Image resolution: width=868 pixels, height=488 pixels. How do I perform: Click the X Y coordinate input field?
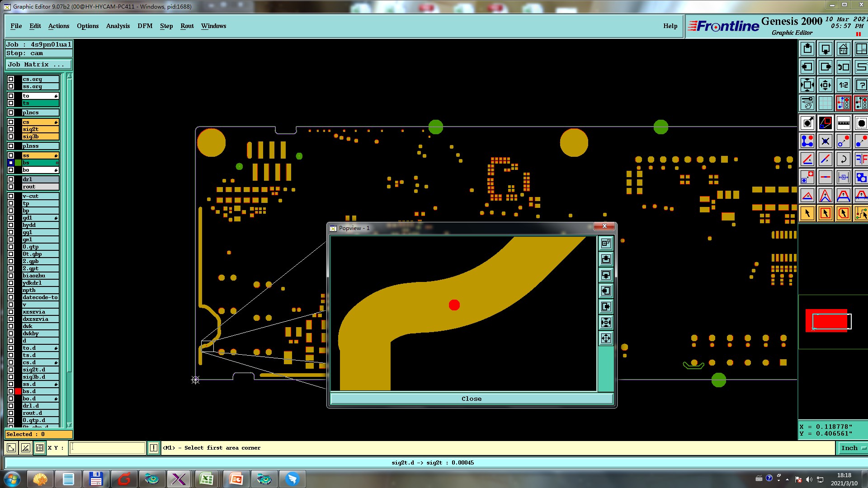pos(108,448)
